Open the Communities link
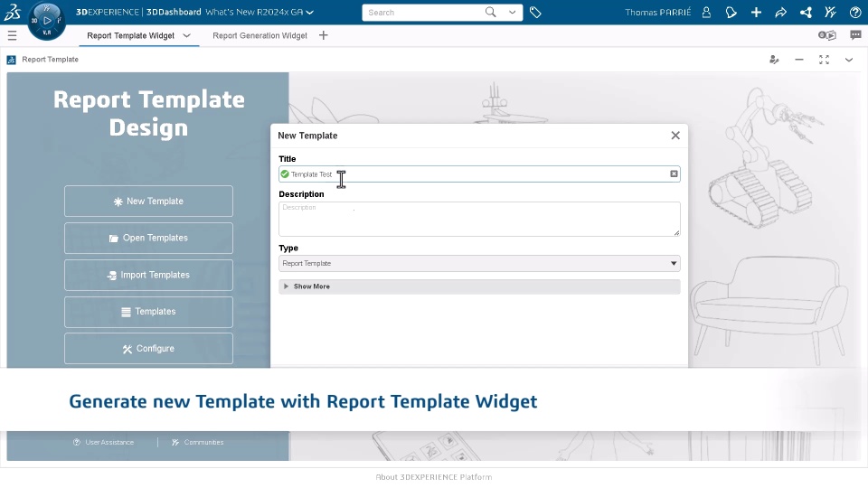Image resolution: width=868 pixels, height=488 pixels. [x=198, y=442]
